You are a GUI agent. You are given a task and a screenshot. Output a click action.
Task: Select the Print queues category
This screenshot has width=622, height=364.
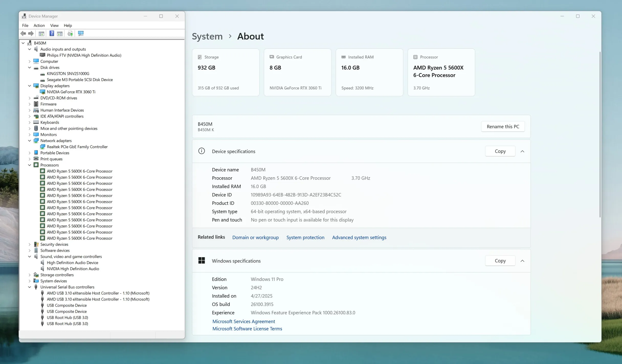pyautogui.click(x=51, y=159)
